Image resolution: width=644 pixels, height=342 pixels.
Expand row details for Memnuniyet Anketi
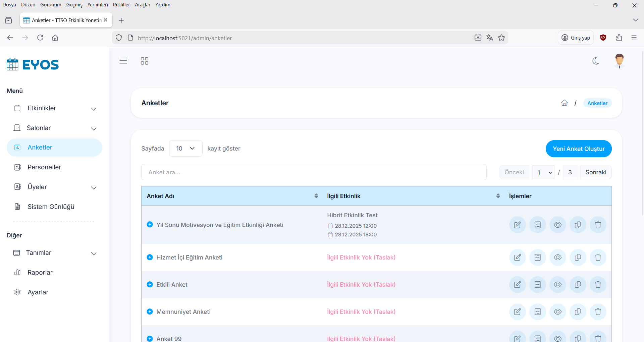coord(150,312)
